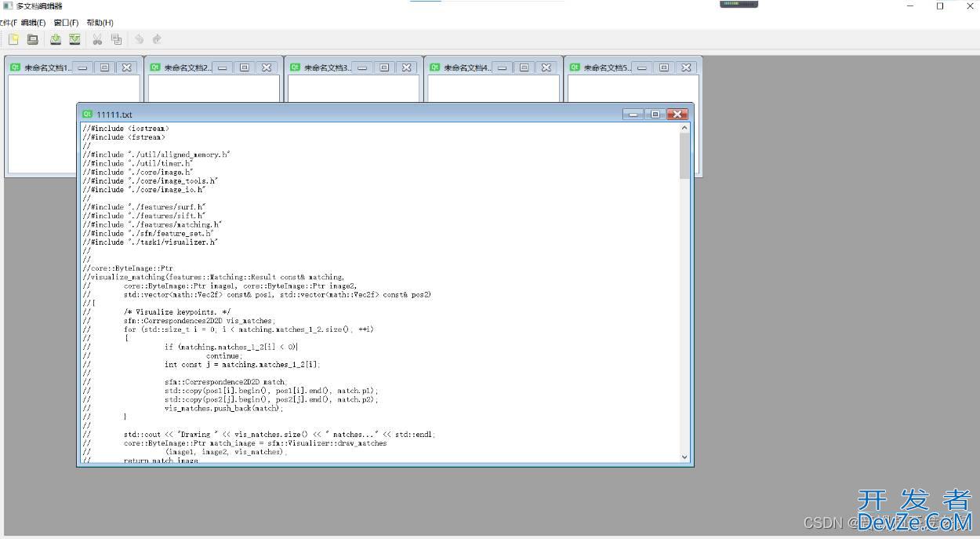This screenshot has width=980, height=539.
Task: Close the 未命名文档1 sub-window
Action: (x=126, y=67)
